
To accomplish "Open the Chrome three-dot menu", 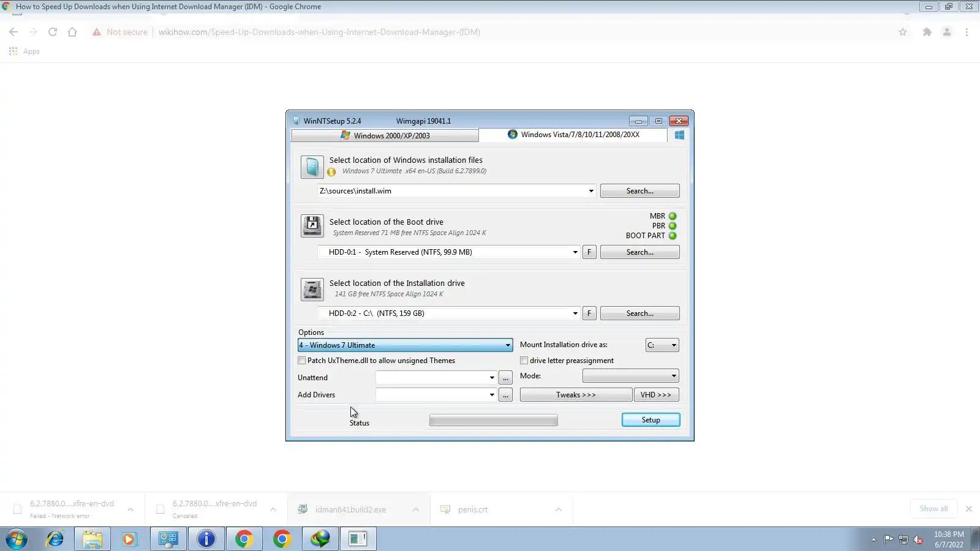I will coord(967,32).
